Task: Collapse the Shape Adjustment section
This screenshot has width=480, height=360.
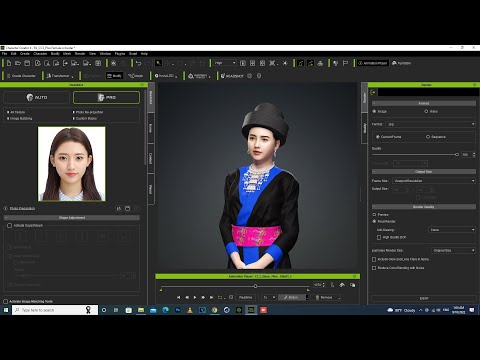Action: pyautogui.click(x=72, y=218)
